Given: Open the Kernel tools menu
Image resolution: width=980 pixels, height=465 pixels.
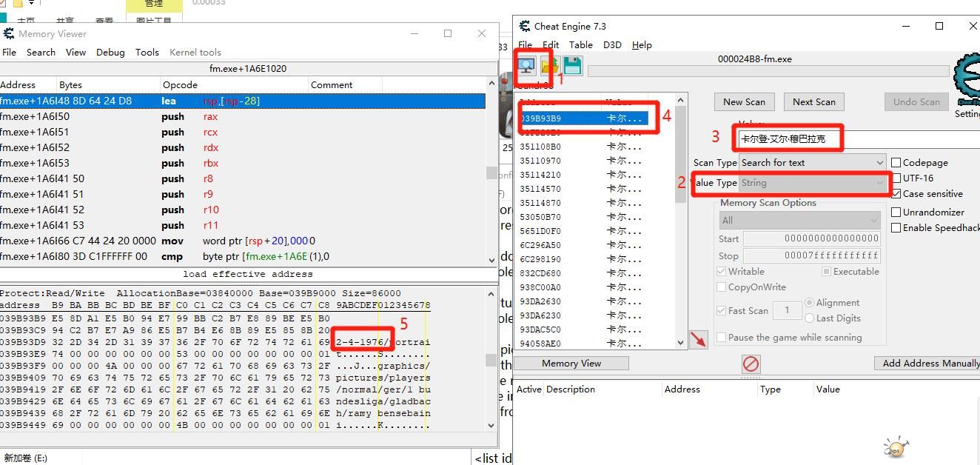Looking at the screenshot, I should click(195, 52).
